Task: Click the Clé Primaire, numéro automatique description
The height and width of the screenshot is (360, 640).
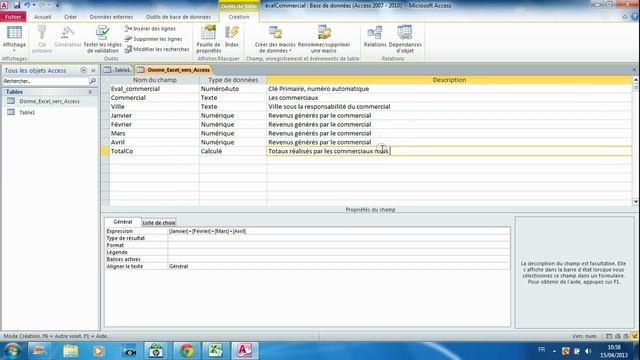Action: pos(449,89)
